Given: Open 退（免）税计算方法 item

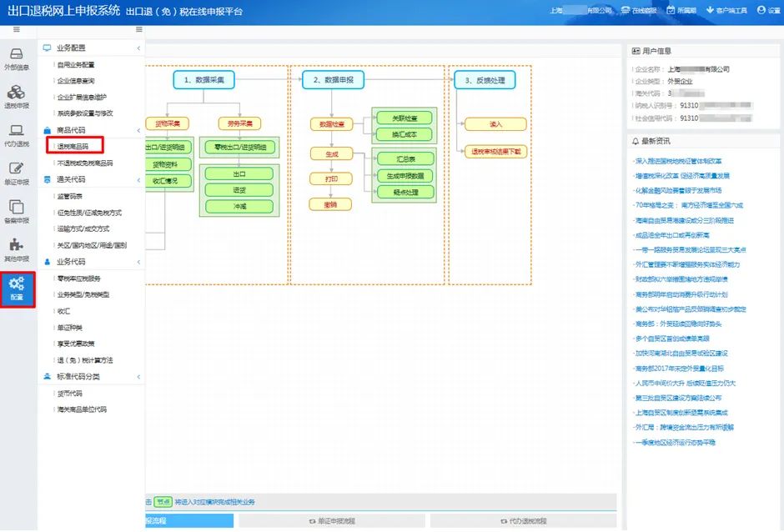Looking at the screenshot, I should (x=85, y=360).
